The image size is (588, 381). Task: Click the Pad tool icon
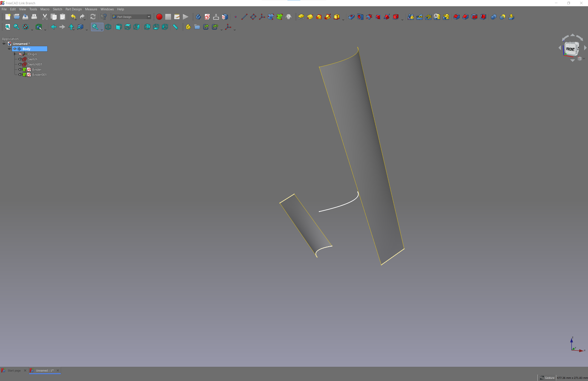point(301,17)
